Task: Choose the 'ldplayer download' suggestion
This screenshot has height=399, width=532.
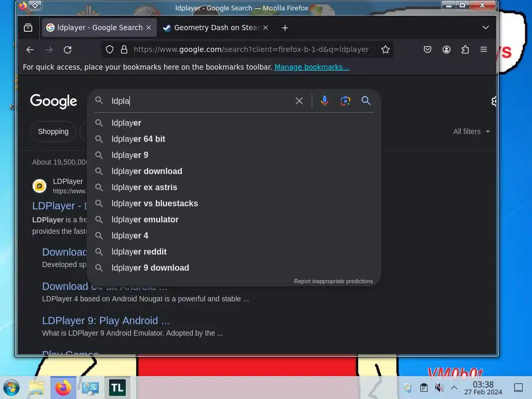Action: (x=234, y=171)
